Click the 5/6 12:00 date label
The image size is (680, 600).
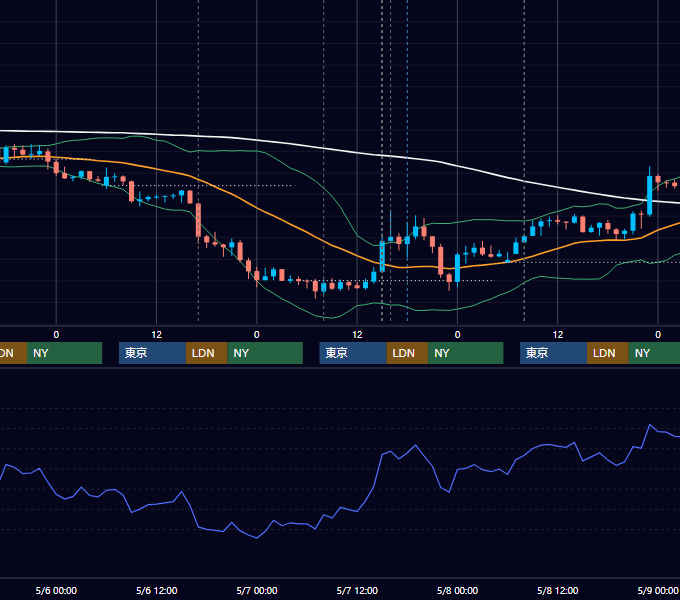157,590
